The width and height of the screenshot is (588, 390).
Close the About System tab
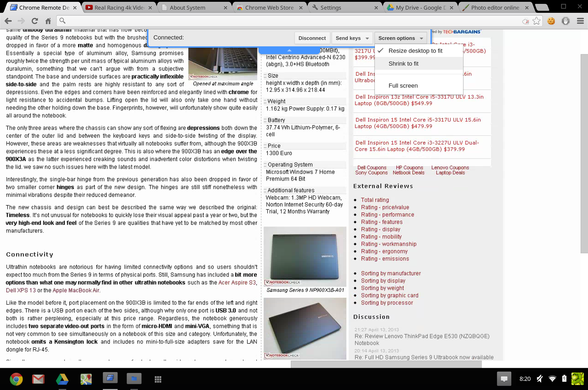tap(225, 8)
